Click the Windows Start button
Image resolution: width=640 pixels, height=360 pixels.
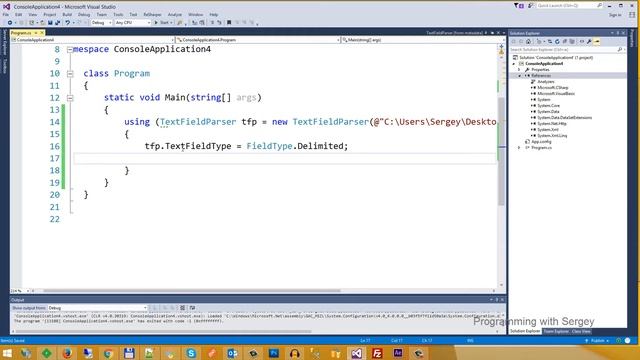pyautogui.click(x=7, y=353)
